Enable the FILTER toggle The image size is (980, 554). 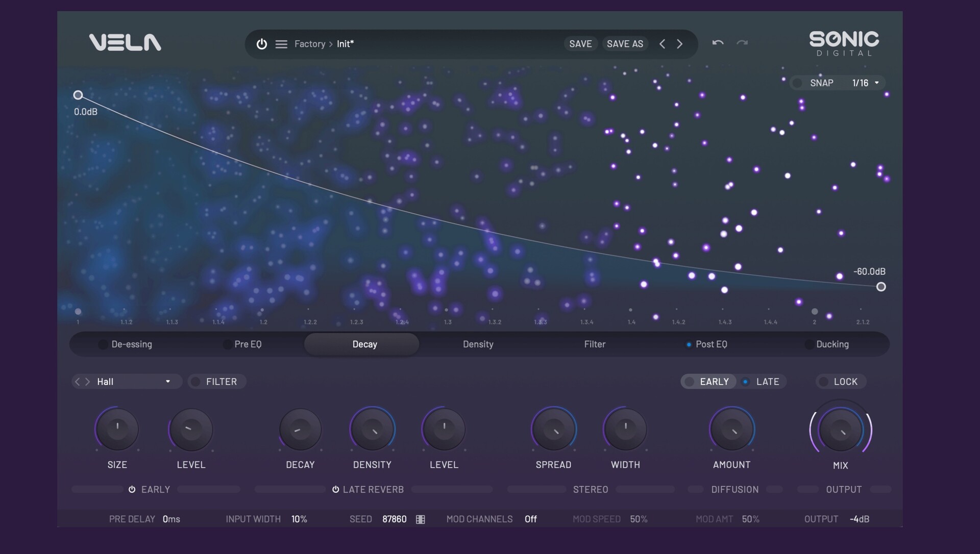(195, 382)
